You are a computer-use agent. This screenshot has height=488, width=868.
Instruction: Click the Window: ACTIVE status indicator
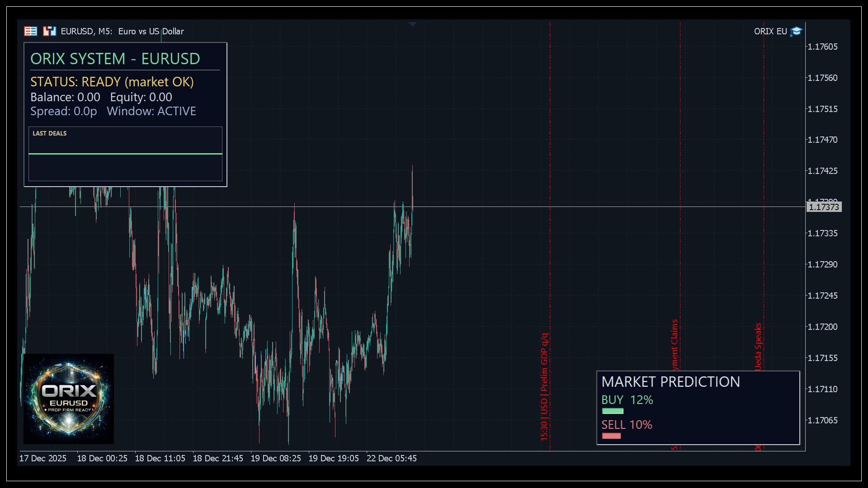(x=151, y=111)
